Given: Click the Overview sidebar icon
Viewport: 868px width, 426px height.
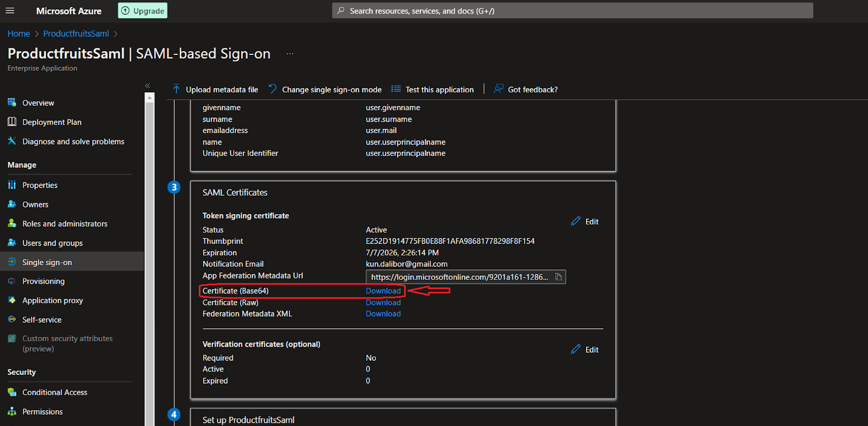Looking at the screenshot, I should [x=12, y=103].
